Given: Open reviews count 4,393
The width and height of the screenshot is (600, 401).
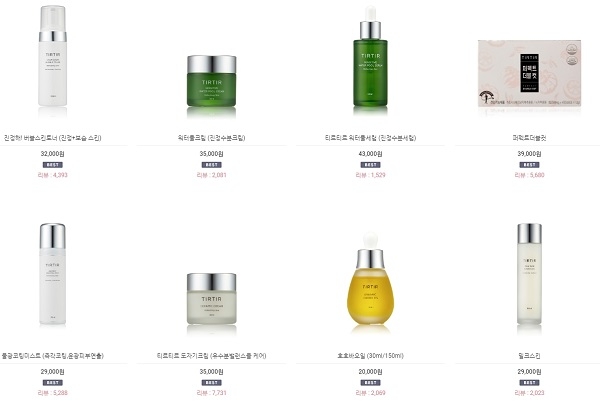Looking at the screenshot, I should pos(52,175).
